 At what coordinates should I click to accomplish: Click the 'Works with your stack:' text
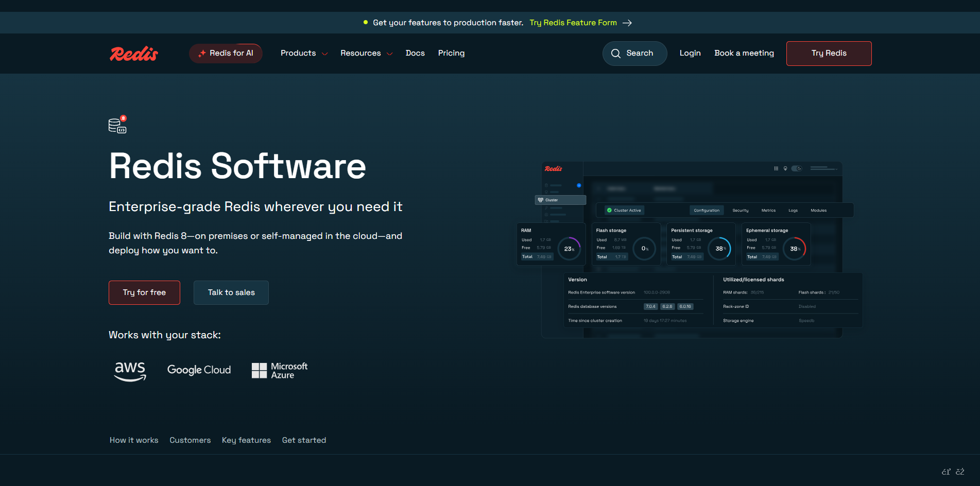[x=165, y=335]
